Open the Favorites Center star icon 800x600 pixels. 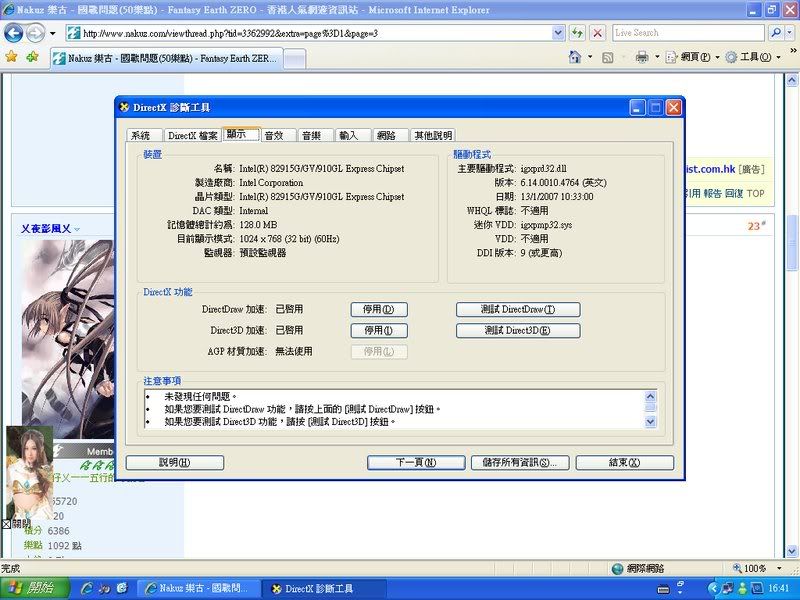[x=11, y=57]
